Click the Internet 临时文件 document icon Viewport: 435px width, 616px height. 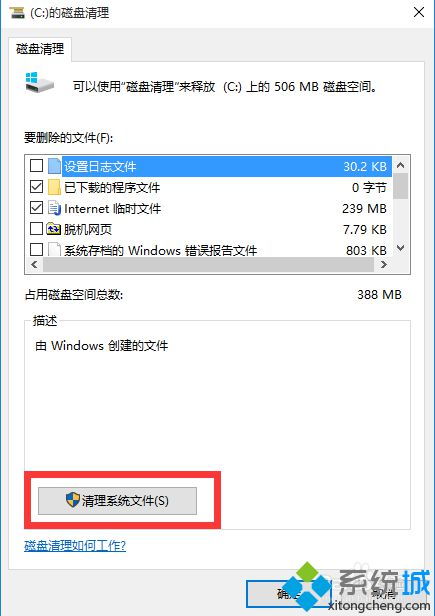(54, 208)
